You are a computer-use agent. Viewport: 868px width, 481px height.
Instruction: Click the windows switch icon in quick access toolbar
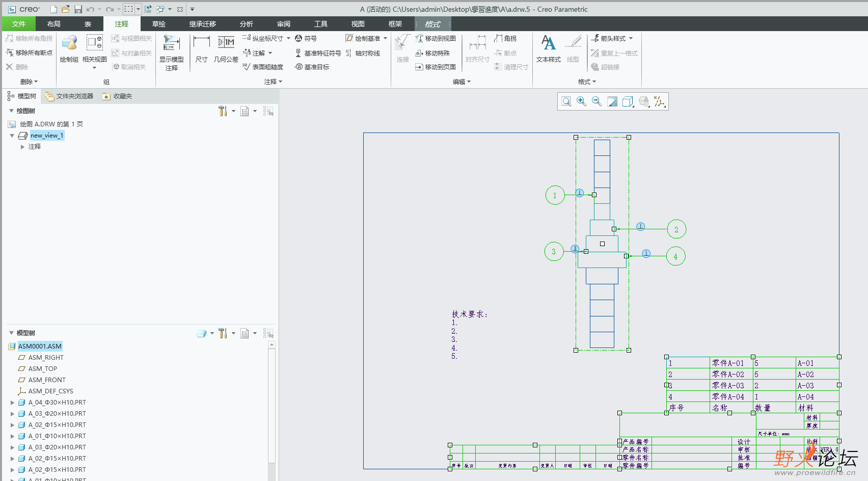pos(160,9)
